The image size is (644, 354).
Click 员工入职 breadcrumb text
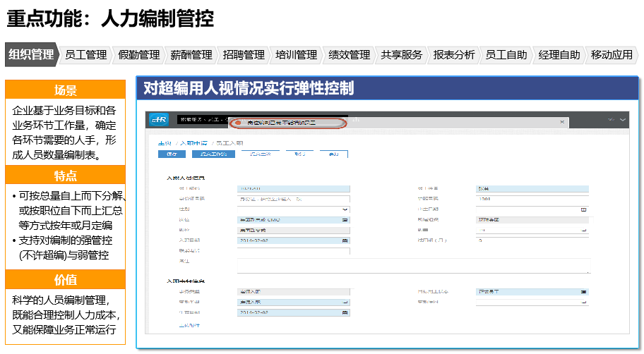(229, 143)
